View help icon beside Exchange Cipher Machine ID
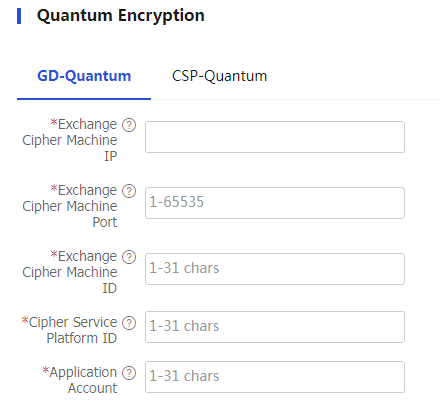440x412 pixels. [x=129, y=257]
